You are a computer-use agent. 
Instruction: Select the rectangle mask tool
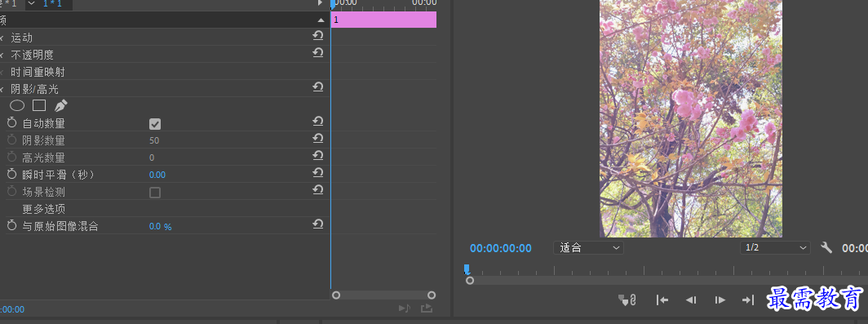[x=39, y=105]
